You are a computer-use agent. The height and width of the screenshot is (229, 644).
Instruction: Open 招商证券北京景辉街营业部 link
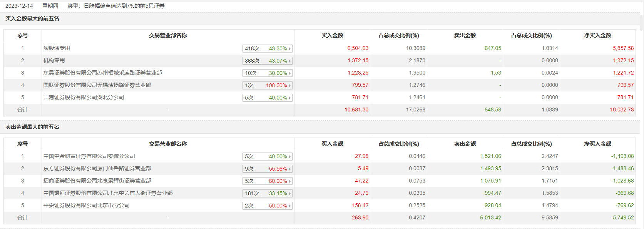pos(97,181)
